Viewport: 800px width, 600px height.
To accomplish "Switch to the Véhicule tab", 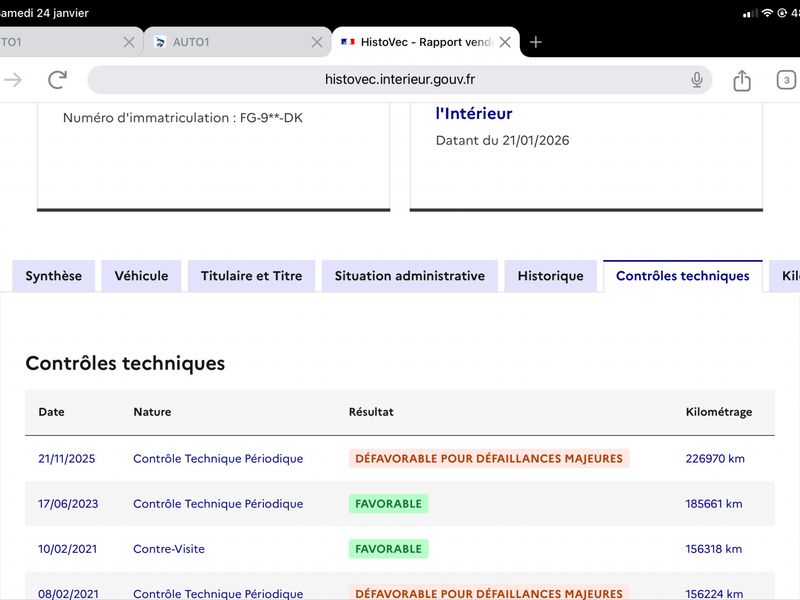I will pos(141,276).
